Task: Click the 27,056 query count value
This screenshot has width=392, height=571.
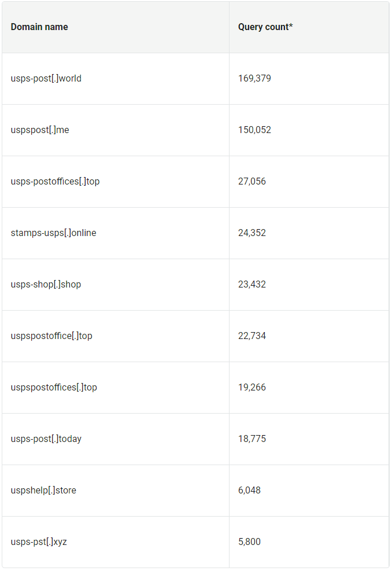Action: click(252, 181)
